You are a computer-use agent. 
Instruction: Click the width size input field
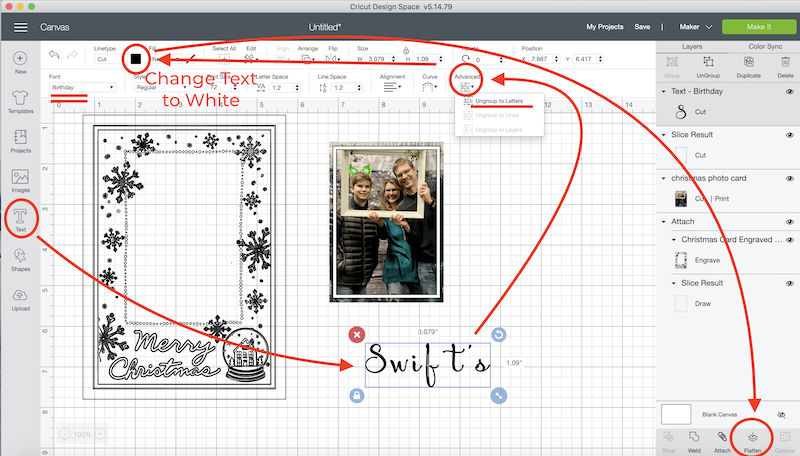377,59
